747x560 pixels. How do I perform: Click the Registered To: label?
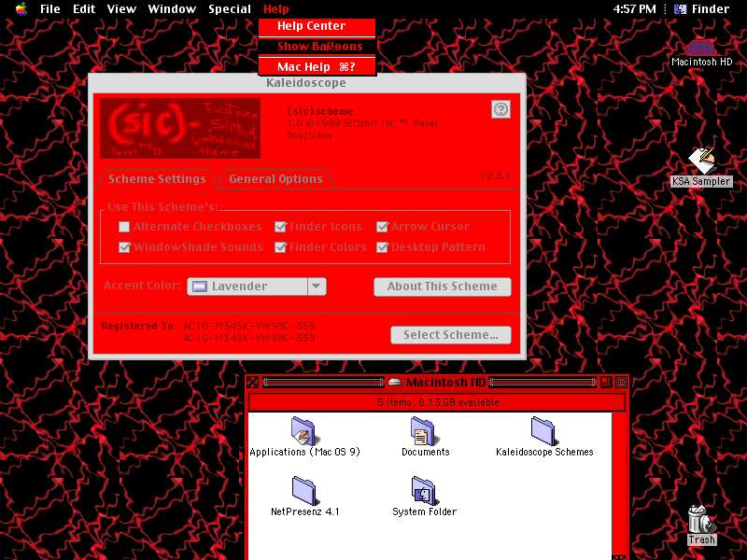click(139, 326)
